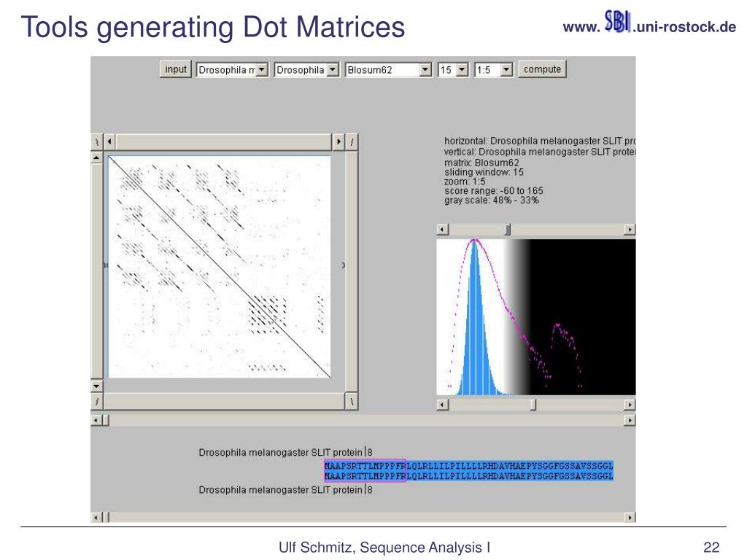This screenshot has height=560, width=747.
Task: Expand the Blosum62 matrix dropdown
Action: [x=388, y=70]
